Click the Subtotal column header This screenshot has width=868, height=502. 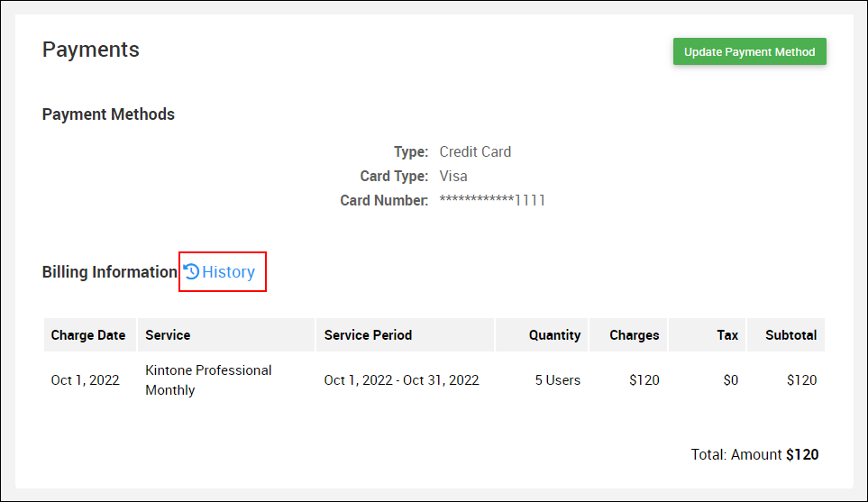pyautogui.click(x=790, y=335)
